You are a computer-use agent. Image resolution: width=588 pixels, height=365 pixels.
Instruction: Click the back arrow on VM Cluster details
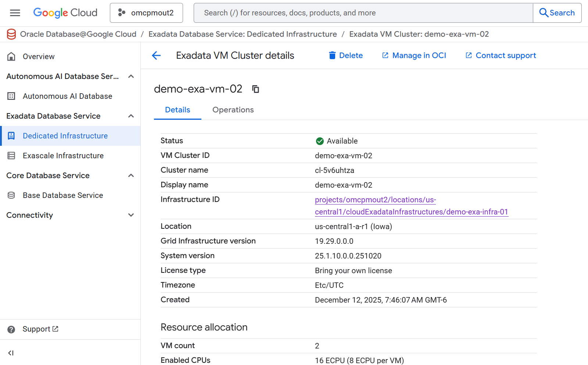156,55
